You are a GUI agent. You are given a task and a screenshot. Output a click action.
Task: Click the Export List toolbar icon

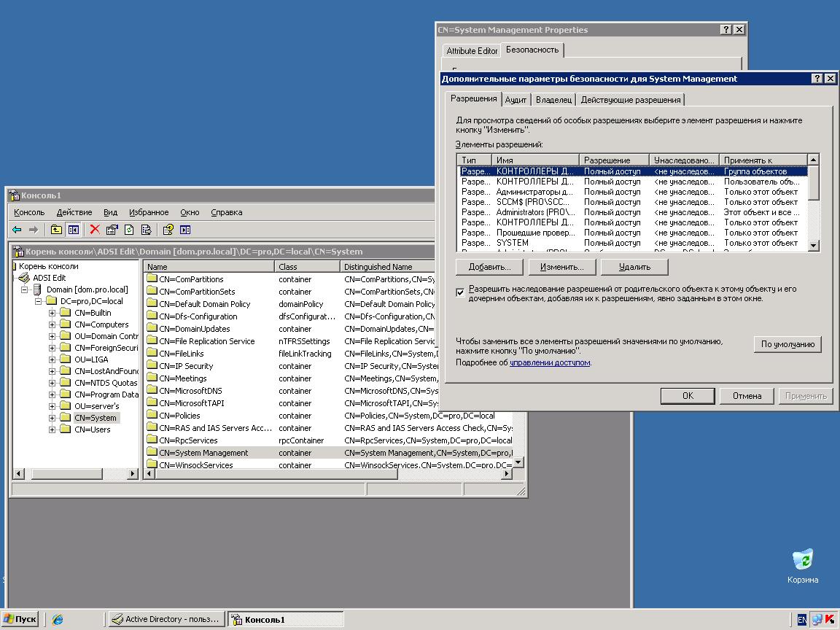pos(146,230)
